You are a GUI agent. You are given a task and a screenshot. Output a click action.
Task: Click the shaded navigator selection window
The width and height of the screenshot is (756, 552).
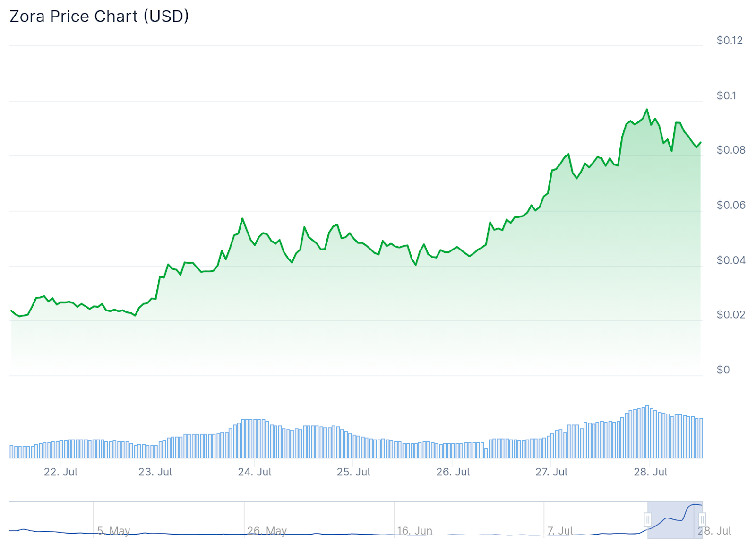675,520
